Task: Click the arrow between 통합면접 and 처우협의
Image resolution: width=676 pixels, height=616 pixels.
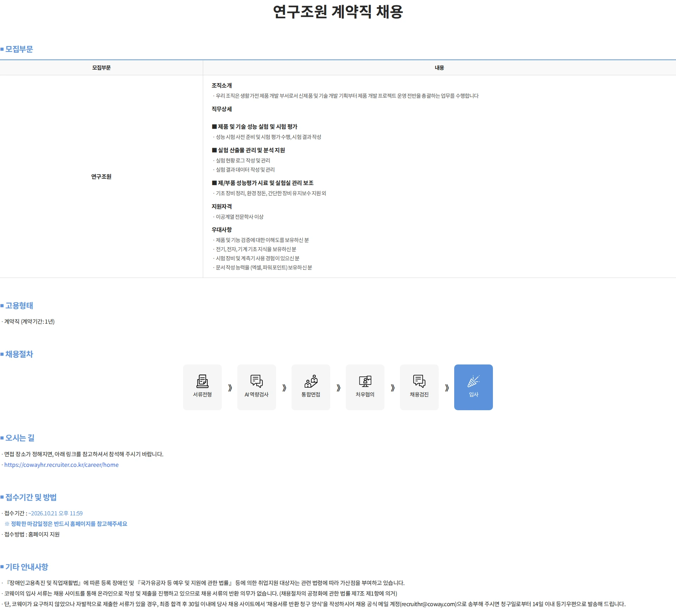Action: coord(338,388)
